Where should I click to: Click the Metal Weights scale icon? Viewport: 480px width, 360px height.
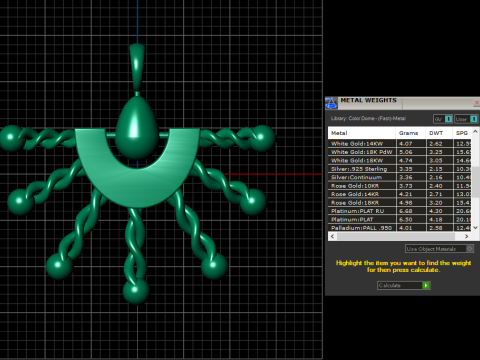pyautogui.click(x=331, y=103)
